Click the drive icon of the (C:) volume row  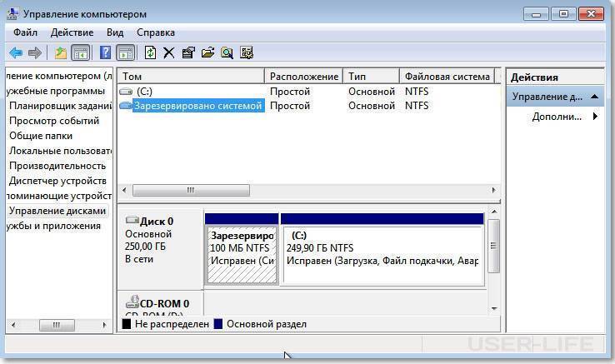(x=126, y=92)
